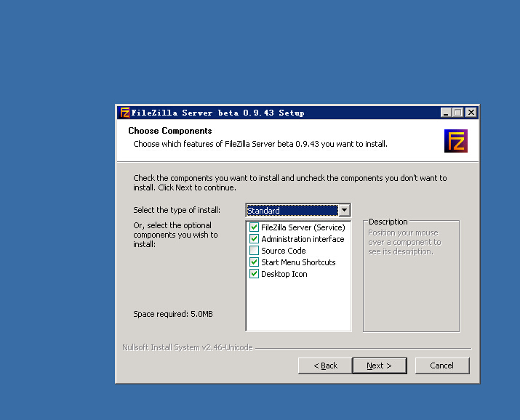Click the FileZilla logo in the header
This screenshot has width=520, height=420.
tap(456, 141)
